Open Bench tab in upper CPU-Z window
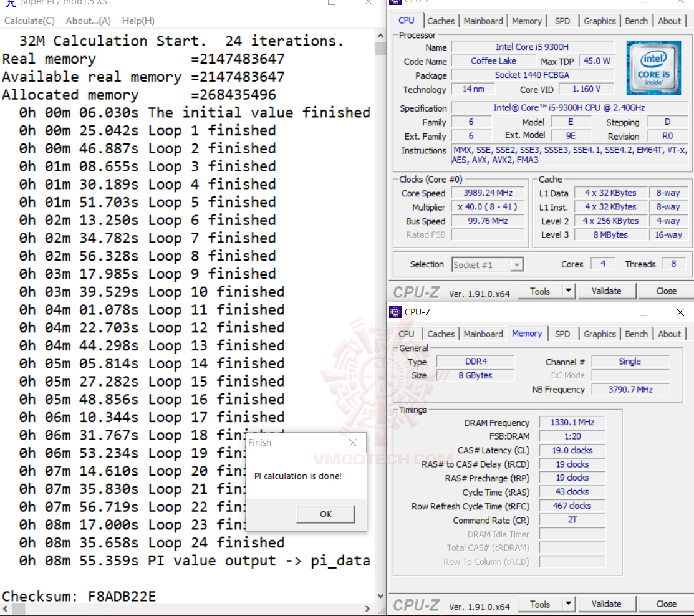Viewport: 694px width, 616px height. pos(636,21)
